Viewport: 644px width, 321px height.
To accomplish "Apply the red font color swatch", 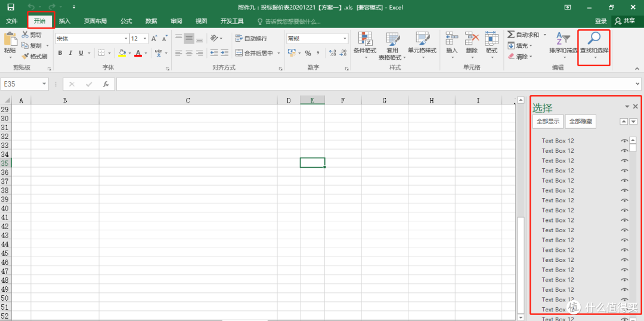I will (x=138, y=54).
